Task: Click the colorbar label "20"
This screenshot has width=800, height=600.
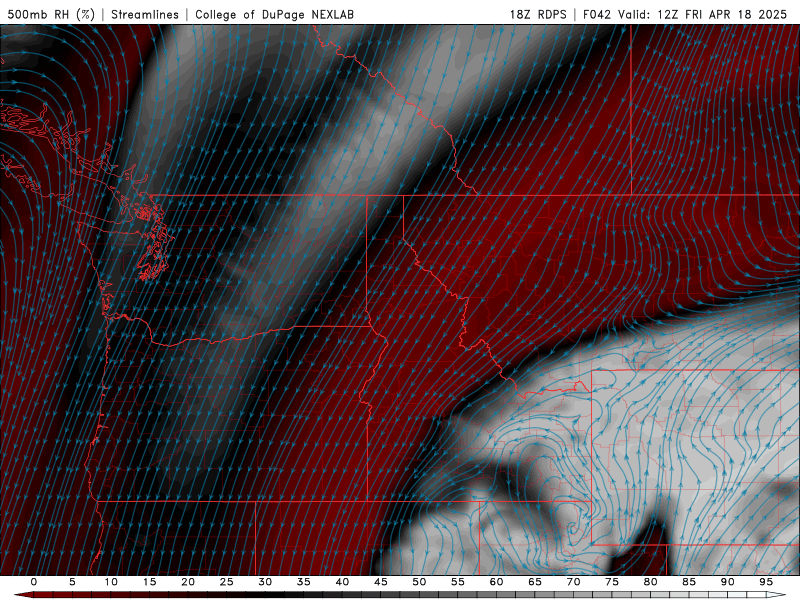Action: click(188, 582)
